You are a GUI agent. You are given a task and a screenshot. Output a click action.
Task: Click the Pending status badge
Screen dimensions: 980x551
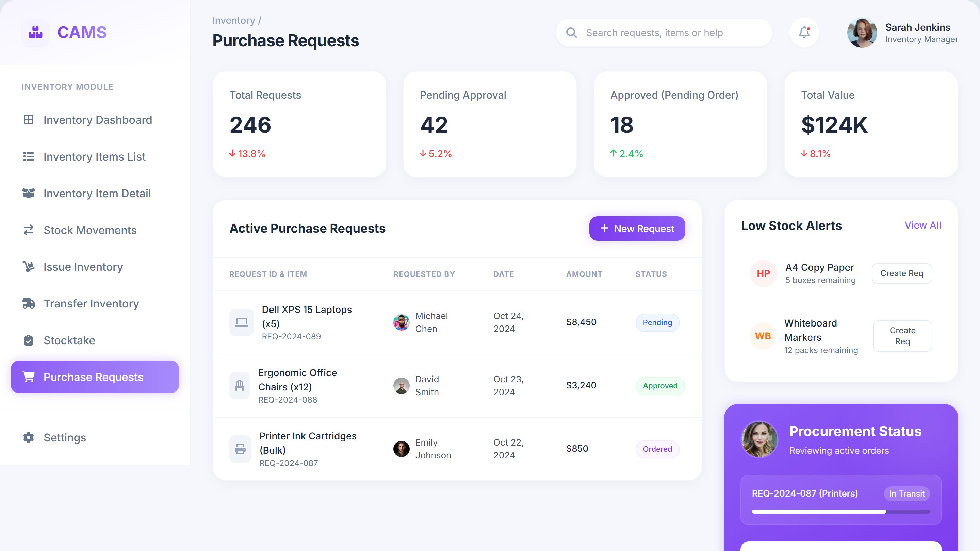pyautogui.click(x=657, y=322)
